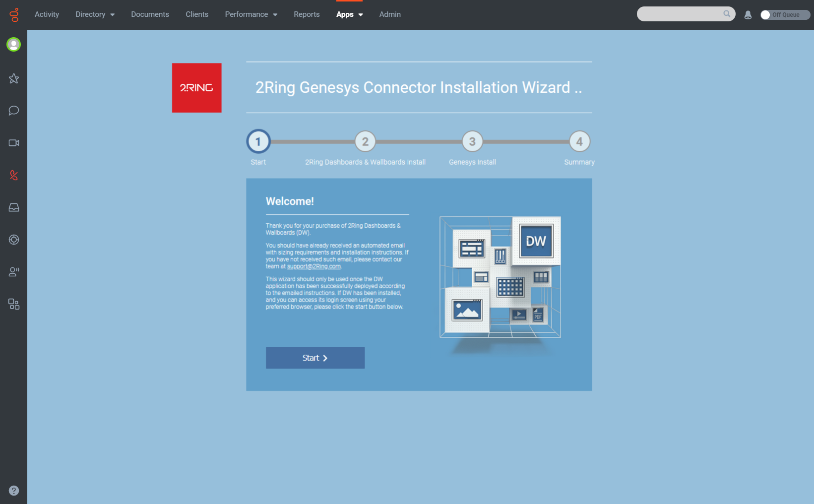Open the agent assistance icon
The height and width of the screenshot is (504, 814).
coord(13,272)
